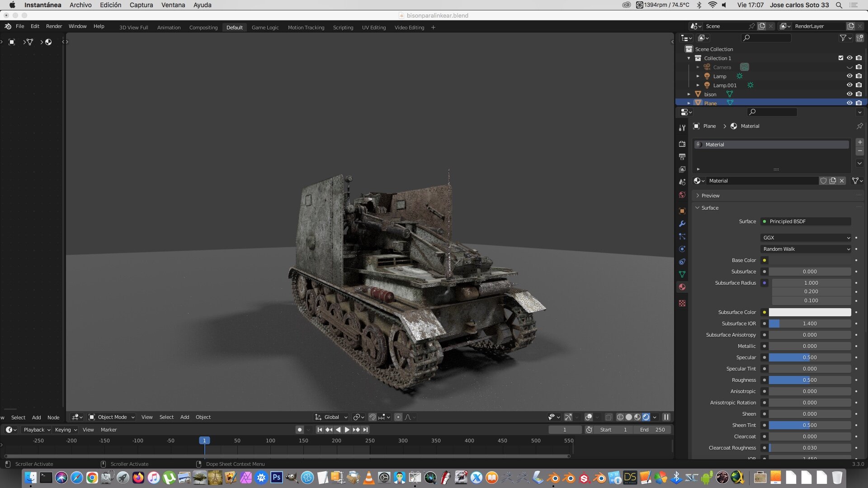
Task: Expand the Preview panel
Action: coord(710,196)
